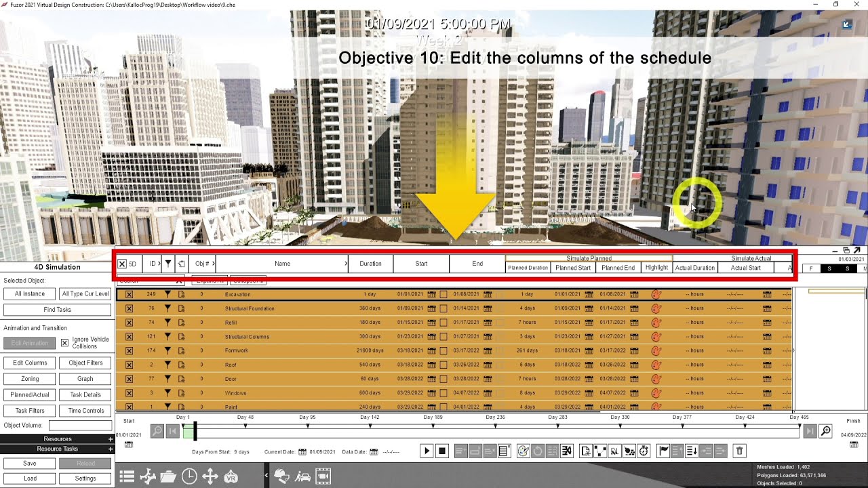Click the Start column header
Screen dimensions: 868x488
[421, 264]
